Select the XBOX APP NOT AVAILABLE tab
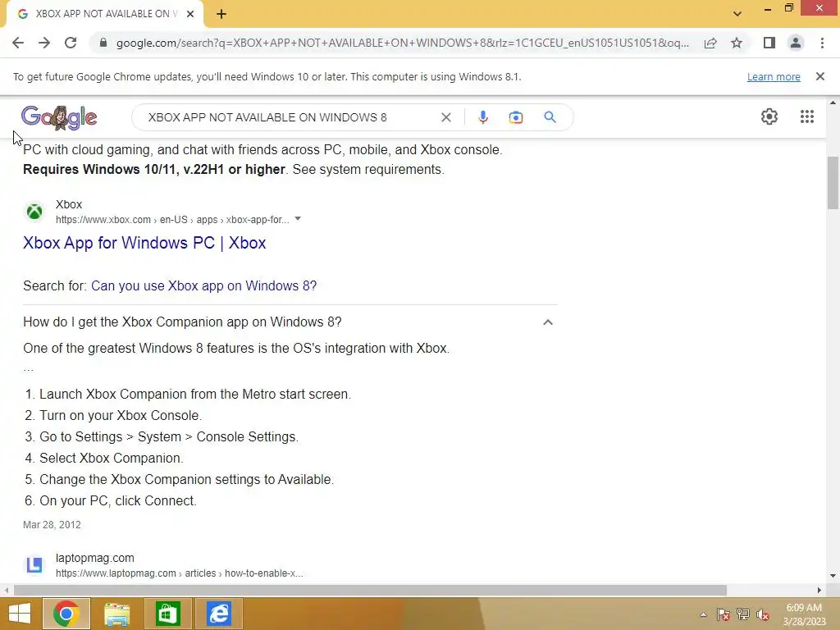Image resolution: width=840 pixels, height=630 pixels. coord(105,14)
